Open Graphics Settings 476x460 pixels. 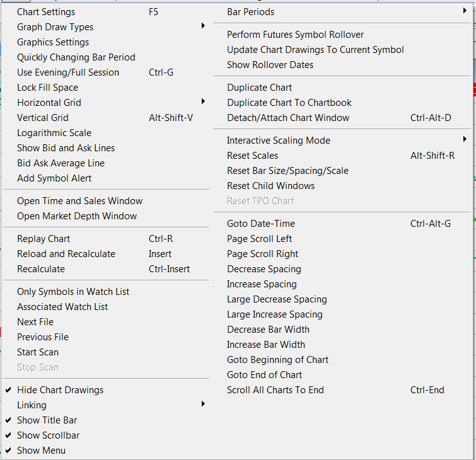click(106, 42)
